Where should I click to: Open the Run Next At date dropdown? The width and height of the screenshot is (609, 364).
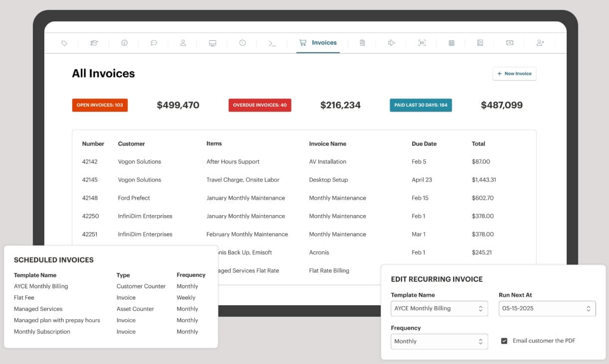tap(547, 309)
